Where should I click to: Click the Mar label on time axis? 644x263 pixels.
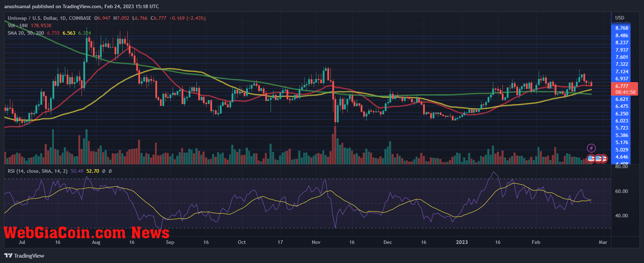(603, 242)
